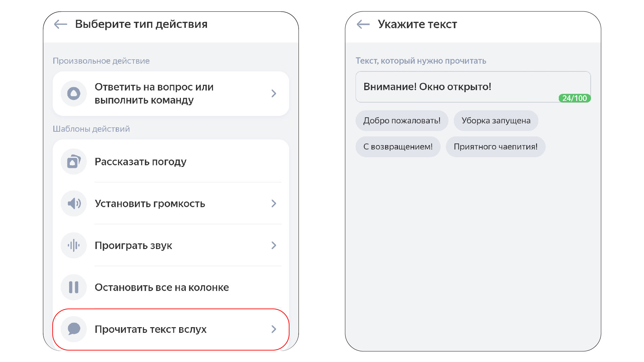Choose the Добро пожаловать! suggestion chip
The width and height of the screenshot is (644, 362).
pos(402,121)
